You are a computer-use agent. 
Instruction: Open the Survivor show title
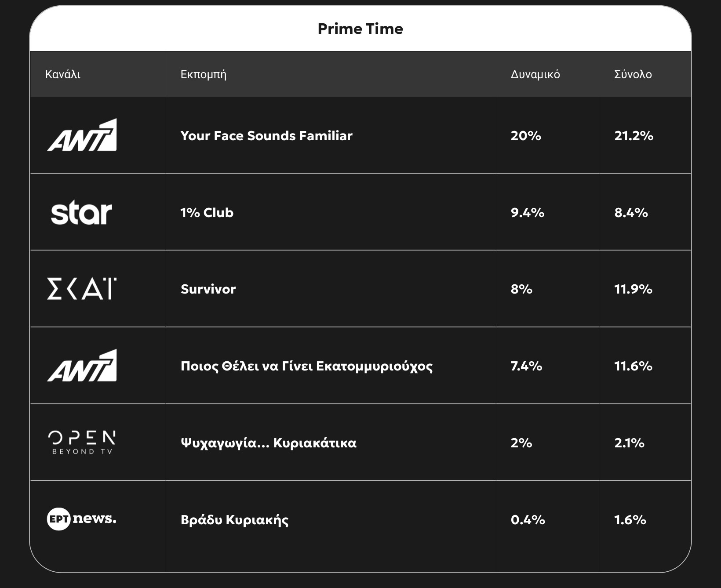[x=208, y=289]
